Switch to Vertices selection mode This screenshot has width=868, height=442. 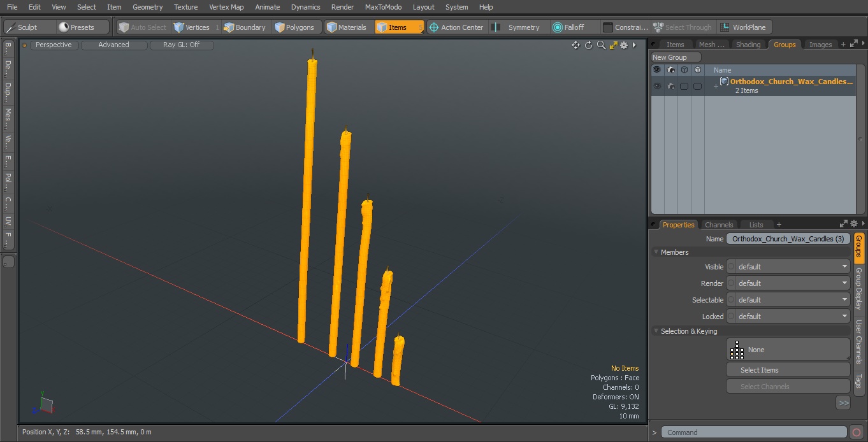pos(196,27)
